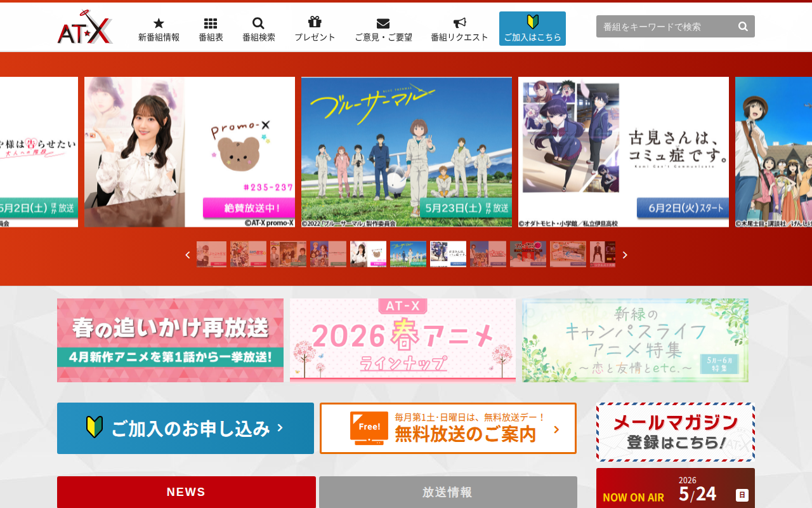Open 2026春アニメ ラインナップ banner
This screenshot has width=812, height=508.
point(403,340)
